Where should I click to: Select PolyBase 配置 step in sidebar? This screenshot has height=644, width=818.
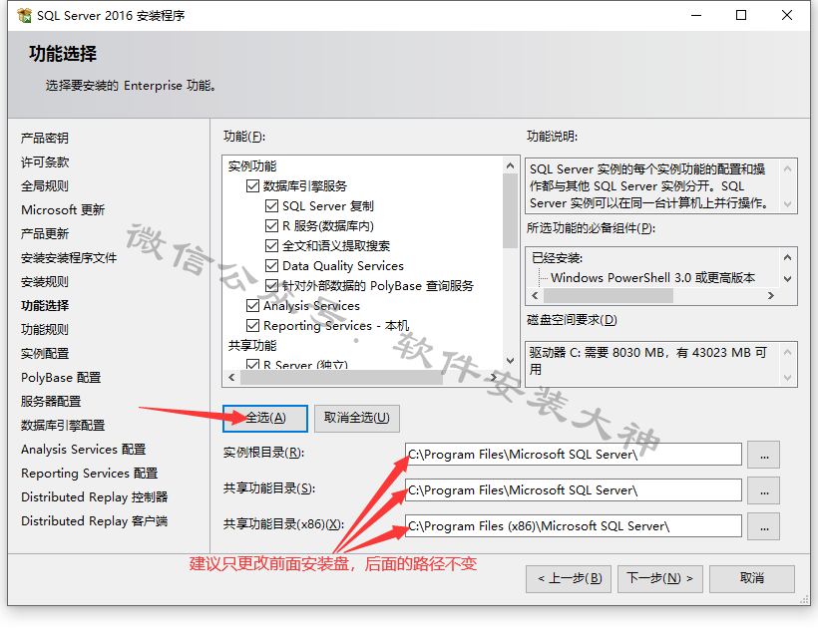61,378
